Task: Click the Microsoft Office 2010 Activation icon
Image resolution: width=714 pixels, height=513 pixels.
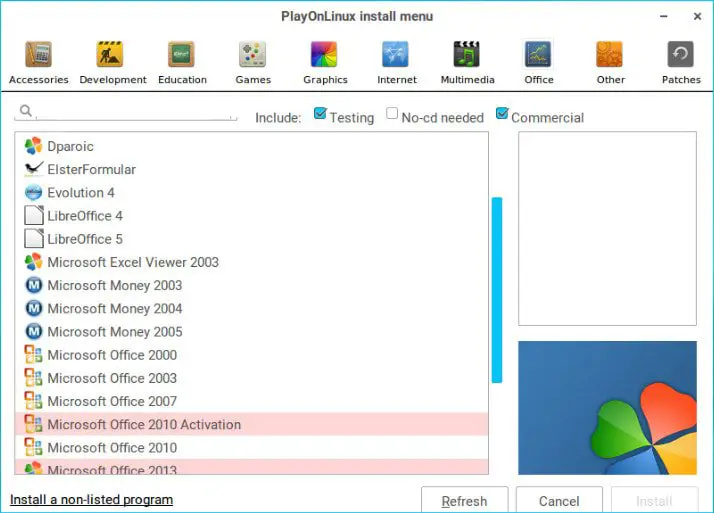Action: point(33,424)
